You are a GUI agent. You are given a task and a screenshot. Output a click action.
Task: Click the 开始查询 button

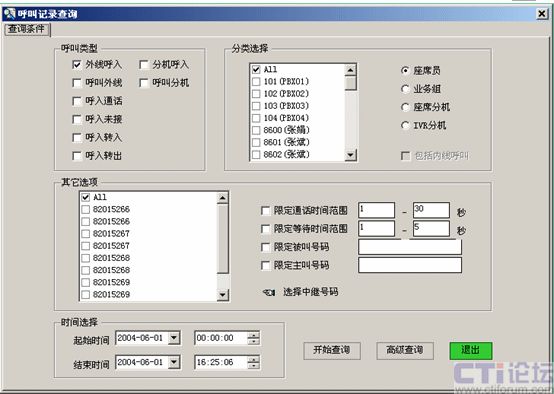pos(332,351)
